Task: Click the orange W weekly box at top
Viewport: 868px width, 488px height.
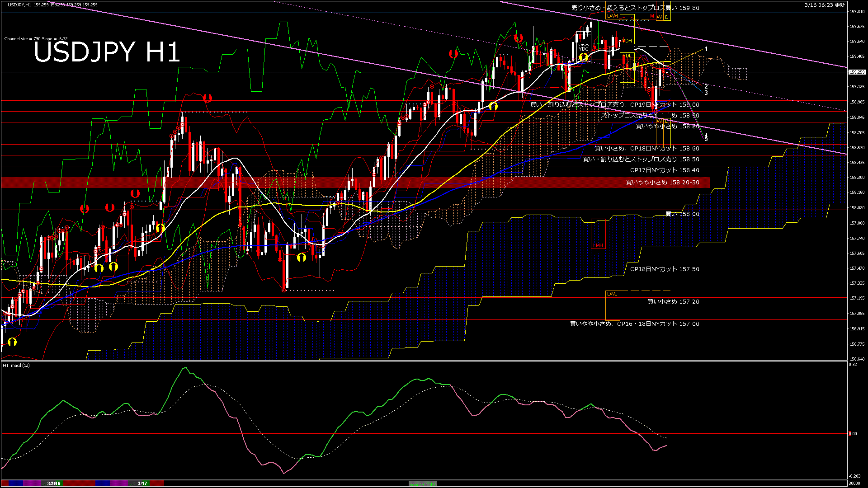Action: pyautogui.click(x=660, y=17)
